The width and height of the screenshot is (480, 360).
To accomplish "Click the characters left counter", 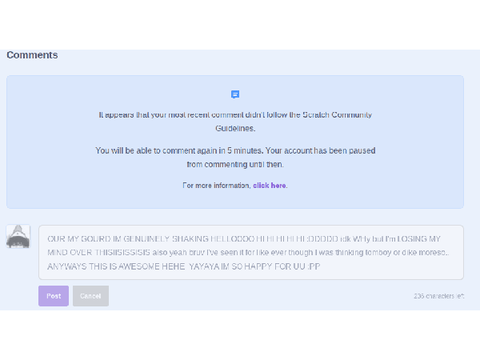I will (439, 296).
